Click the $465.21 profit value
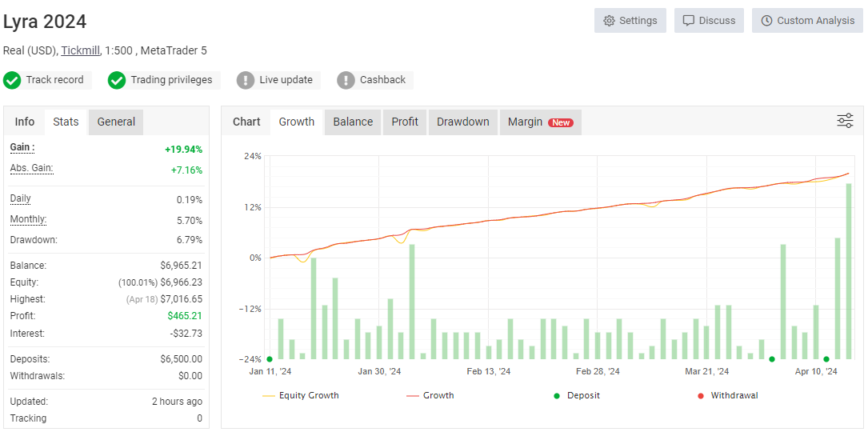Image resolution: width=868 pixels, height=432 pixels. (186, 316)
